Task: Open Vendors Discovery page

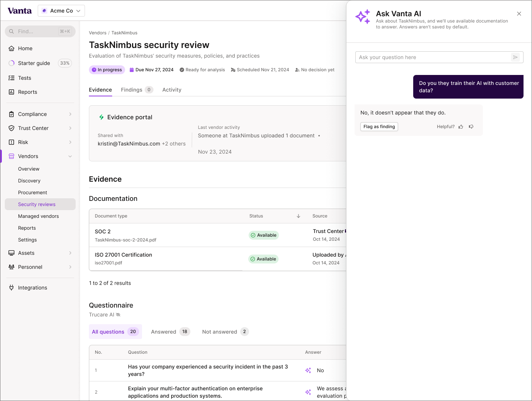Action: coord(29,181)
